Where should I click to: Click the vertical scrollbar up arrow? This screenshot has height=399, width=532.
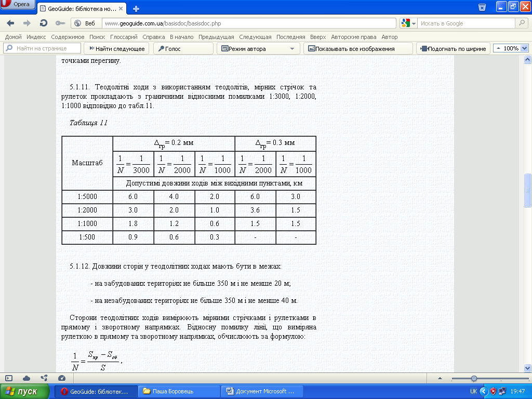pos(528,60)
